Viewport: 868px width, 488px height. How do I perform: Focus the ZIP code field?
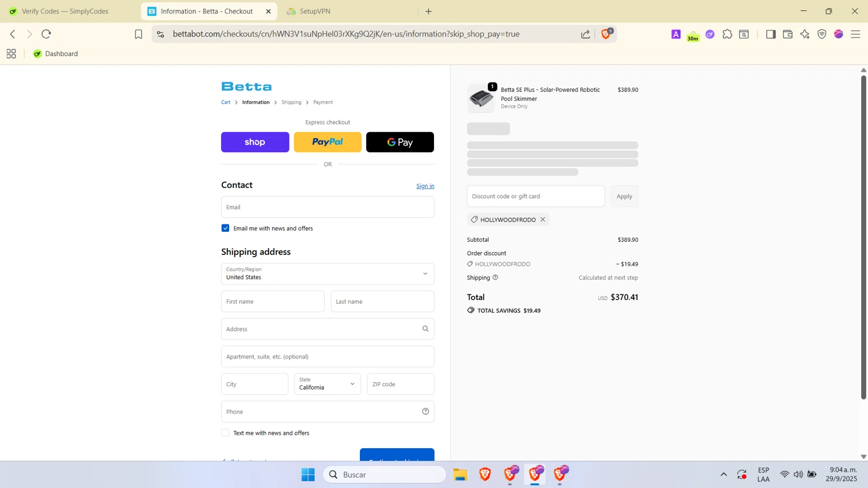[400, 384]
